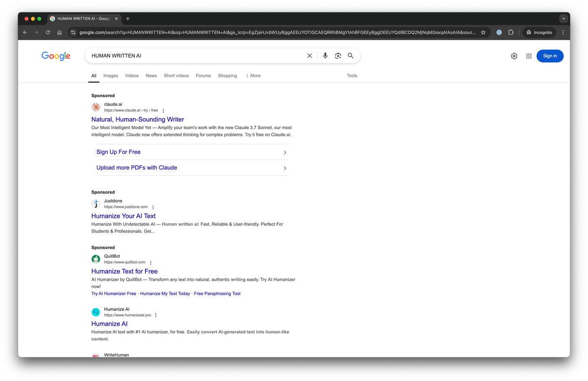Open Sign Up For Free chevron
This screenshot has height=381, width=588.
pyautogui.click(x=285, y=152)
